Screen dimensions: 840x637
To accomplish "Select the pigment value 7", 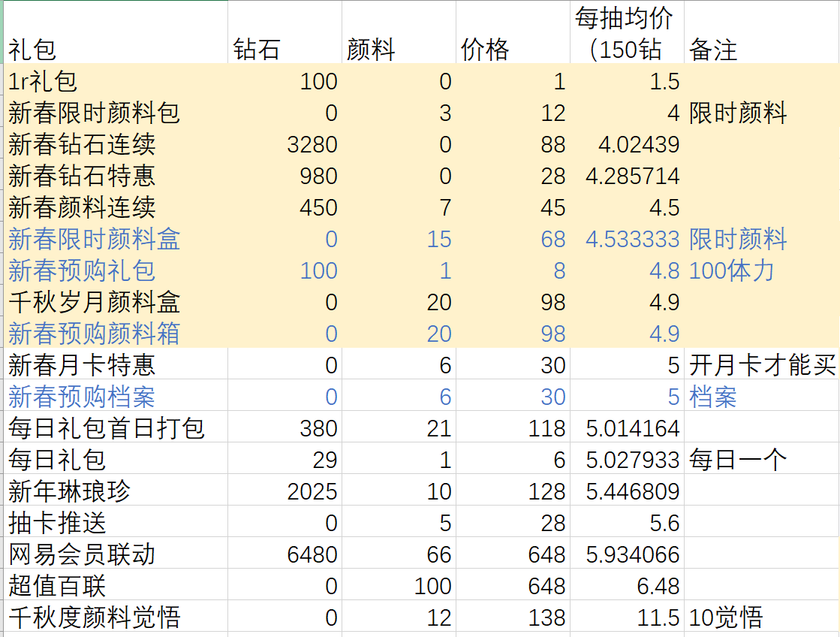I will (445, 208).
